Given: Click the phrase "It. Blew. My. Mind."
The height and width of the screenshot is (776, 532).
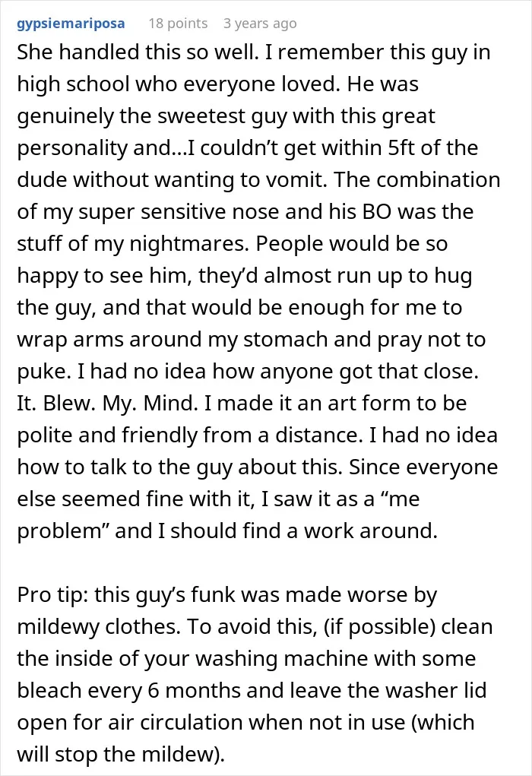Looking at the screenshot, I should (x=107, y=404).
